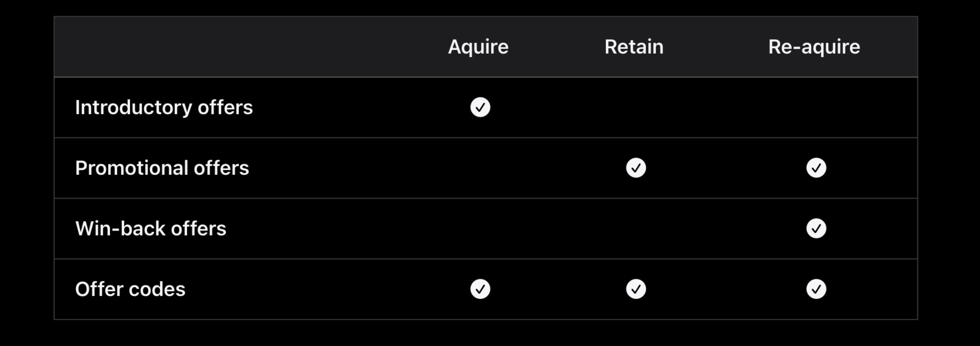Viewport: 980px width, 346px height.
Task: Click empty Retain cell for Introductory offers
Action: click(x=636, y=107)
